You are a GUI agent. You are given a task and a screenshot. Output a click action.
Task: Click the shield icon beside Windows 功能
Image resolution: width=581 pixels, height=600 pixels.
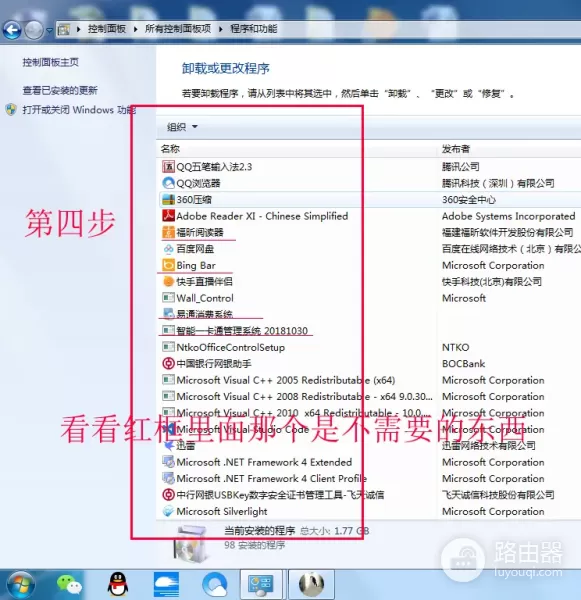point(11,110)
